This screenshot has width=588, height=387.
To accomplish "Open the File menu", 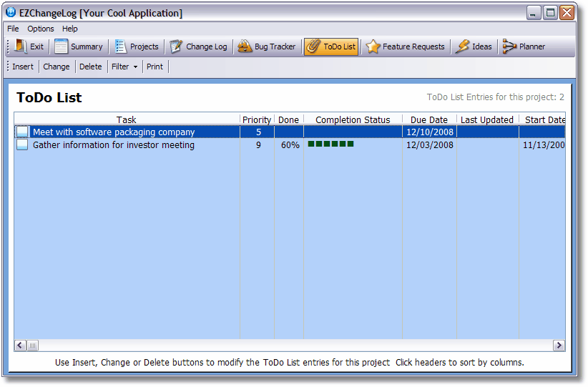I will tap(13, 29).
